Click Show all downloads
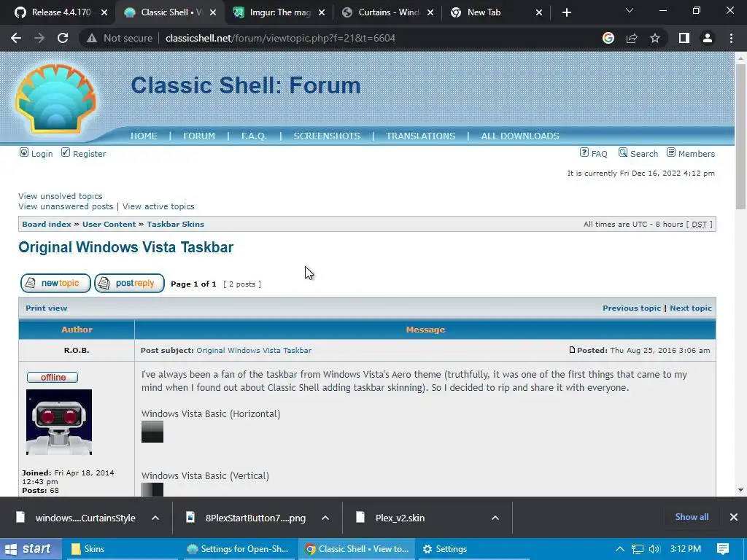Image resolution: width=747 pixels, height=560 pixels. click(x=692, y=517)
